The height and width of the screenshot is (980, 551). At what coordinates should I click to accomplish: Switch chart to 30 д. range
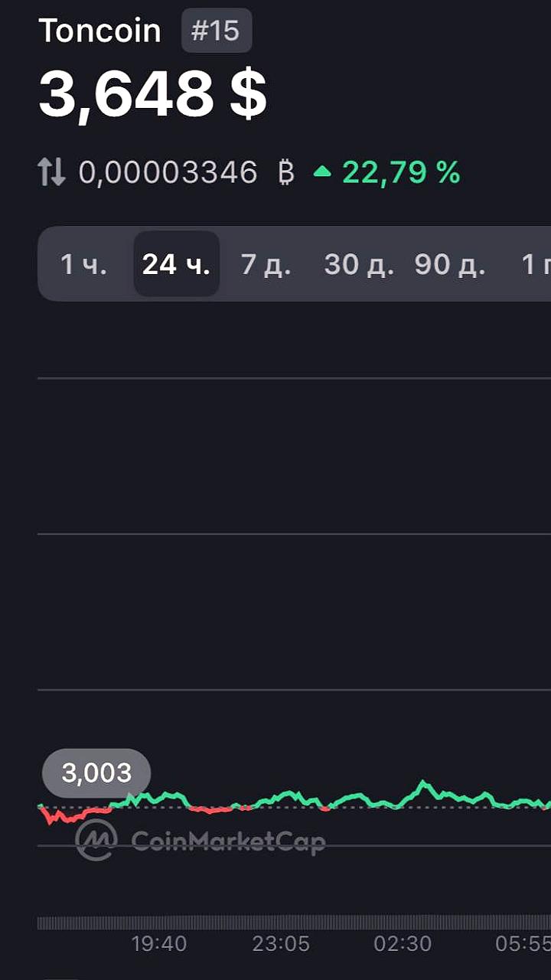(359, 264)
